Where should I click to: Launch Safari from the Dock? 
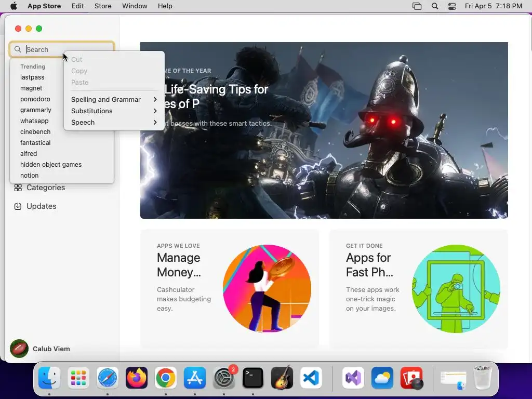[x=108, y=378]
